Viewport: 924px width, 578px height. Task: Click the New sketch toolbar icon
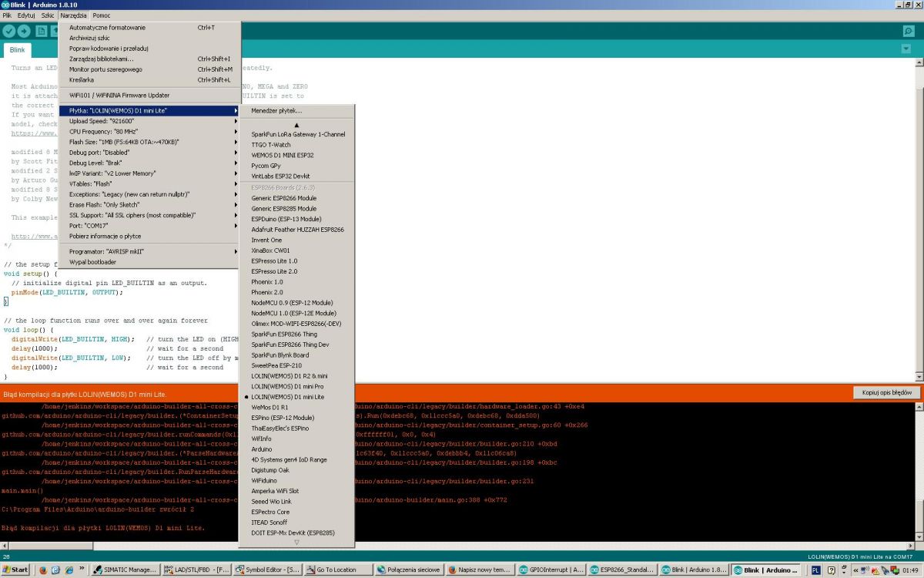(x=42, y=31)
